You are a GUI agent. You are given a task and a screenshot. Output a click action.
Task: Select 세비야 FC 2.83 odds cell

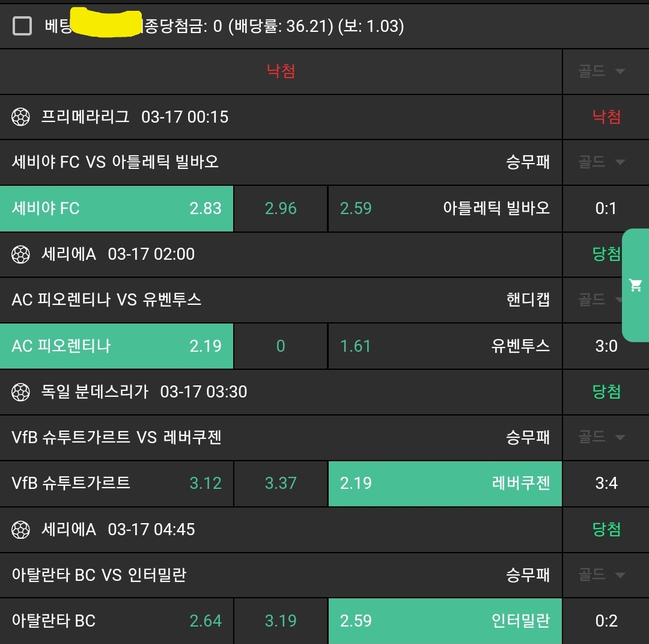click(117, 209)
